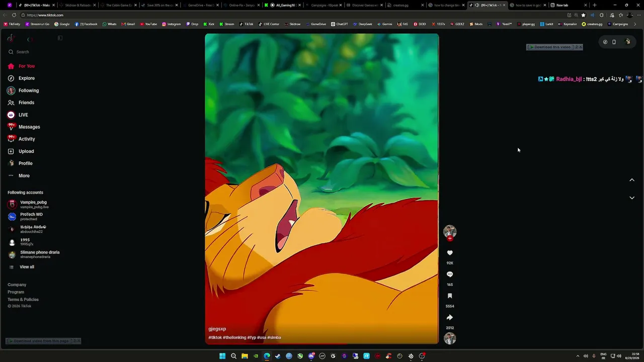Switch to The Cabin Game tab
Screen dimensions: 644x362
click(x=118, y=5)
